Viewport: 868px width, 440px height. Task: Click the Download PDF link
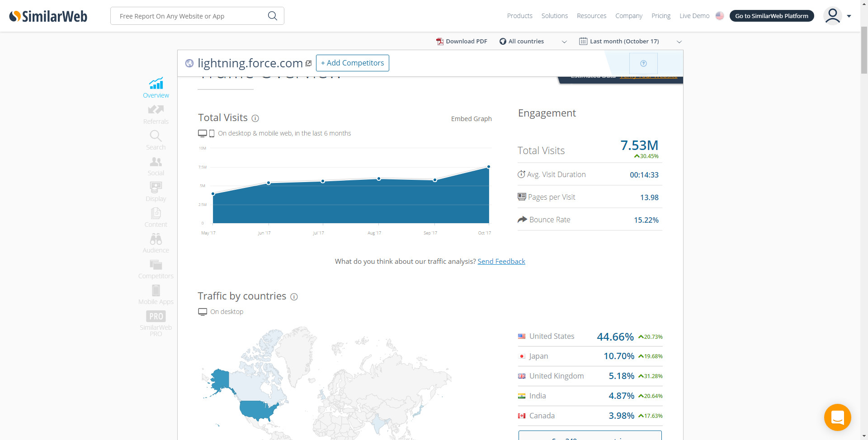(467, 42)
